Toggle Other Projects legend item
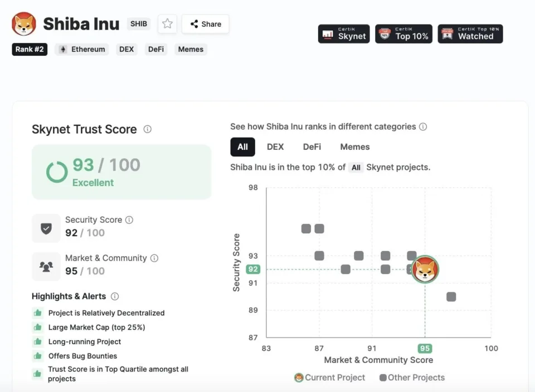The width and height of the screenshot is (535, 392). (412, 378)
